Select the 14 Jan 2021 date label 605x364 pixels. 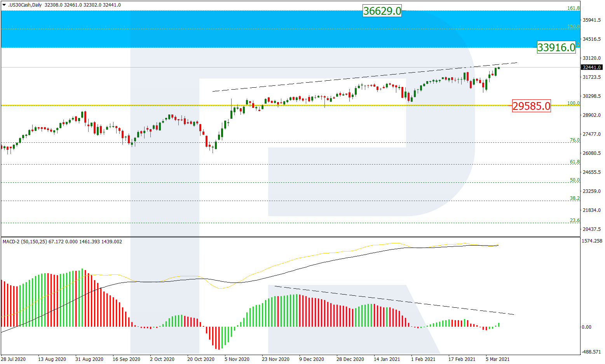click(387, 359)
